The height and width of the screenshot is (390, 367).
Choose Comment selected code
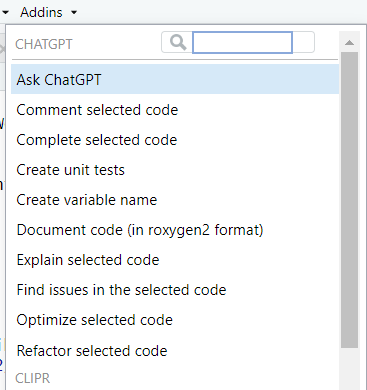point(175,110)
